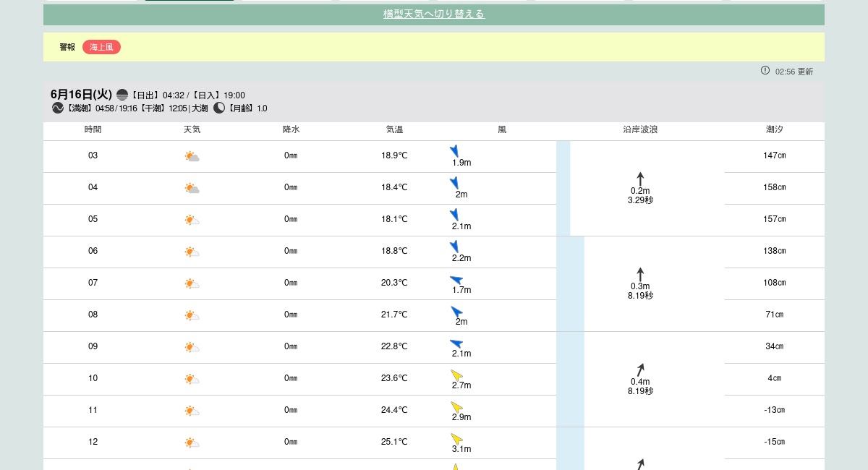Click the blue wind arrow above 2.2m
The image size is (868, 470).
[x=454, y=246]
